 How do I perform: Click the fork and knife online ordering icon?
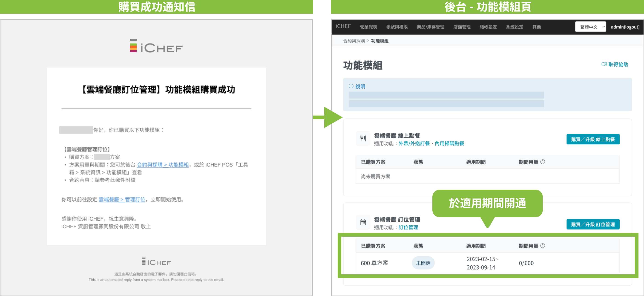tap(363, 138)
